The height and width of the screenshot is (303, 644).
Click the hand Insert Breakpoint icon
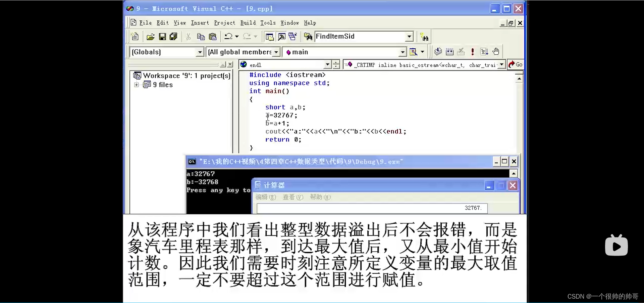tap(496, 51)
